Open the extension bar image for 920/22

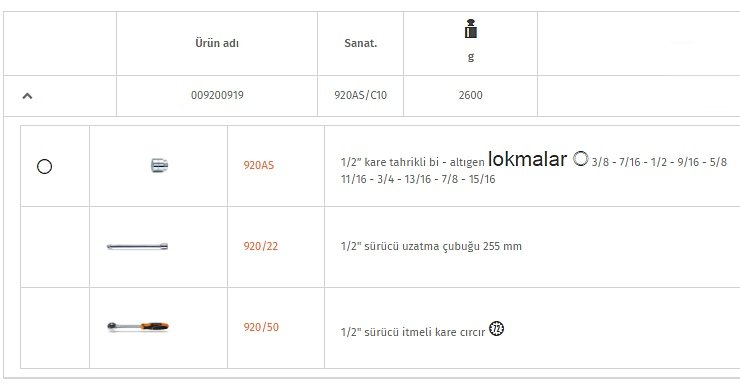coord(137,246)
